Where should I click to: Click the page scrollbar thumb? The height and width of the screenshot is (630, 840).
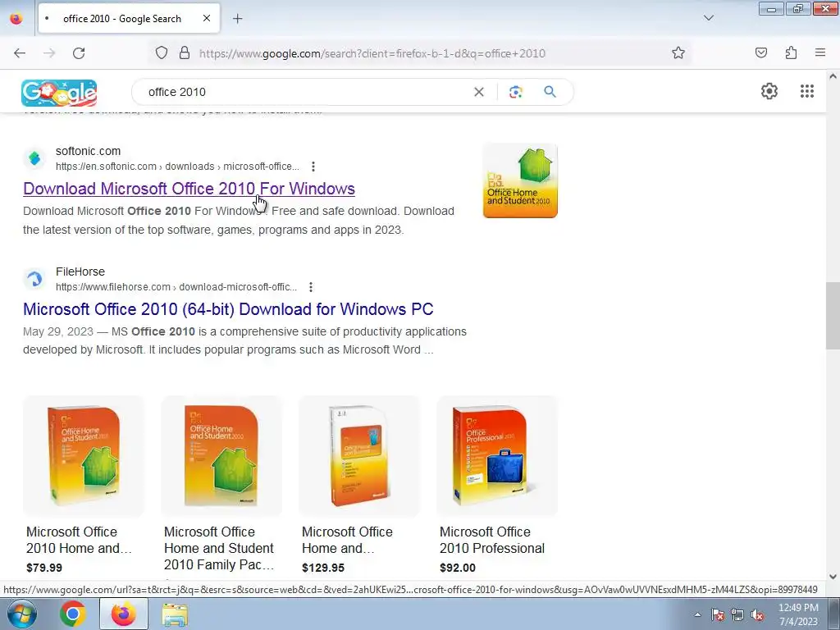[x=833, y=316]
